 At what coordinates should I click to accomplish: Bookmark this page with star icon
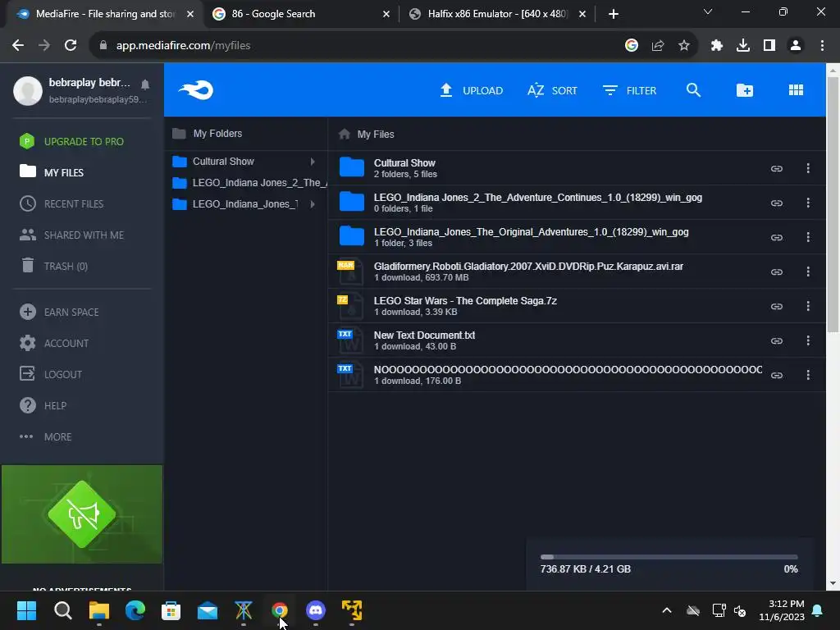(x=683, y=46)
